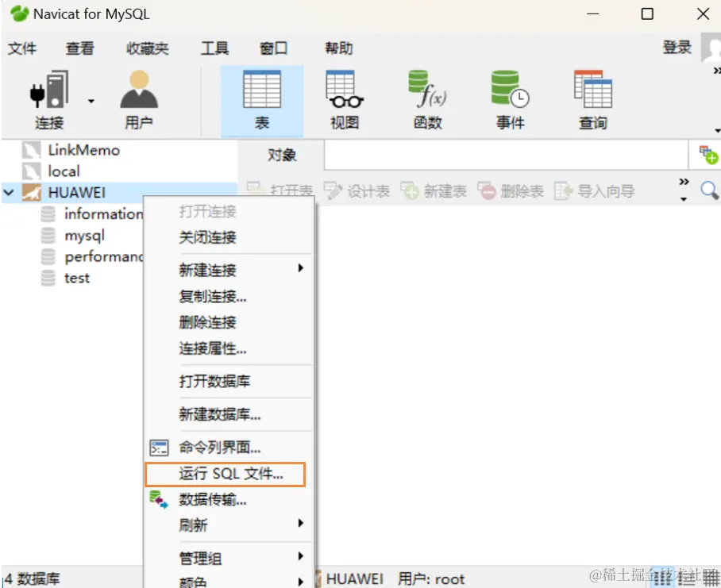
Task: Click the LinkMemo connection icon
Action: (31, 150)
